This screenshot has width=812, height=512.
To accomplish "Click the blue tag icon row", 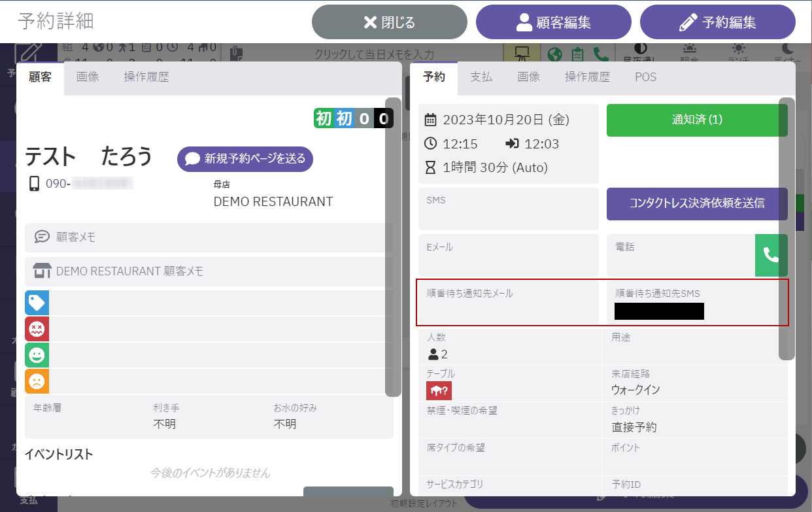I will point(37,303).
